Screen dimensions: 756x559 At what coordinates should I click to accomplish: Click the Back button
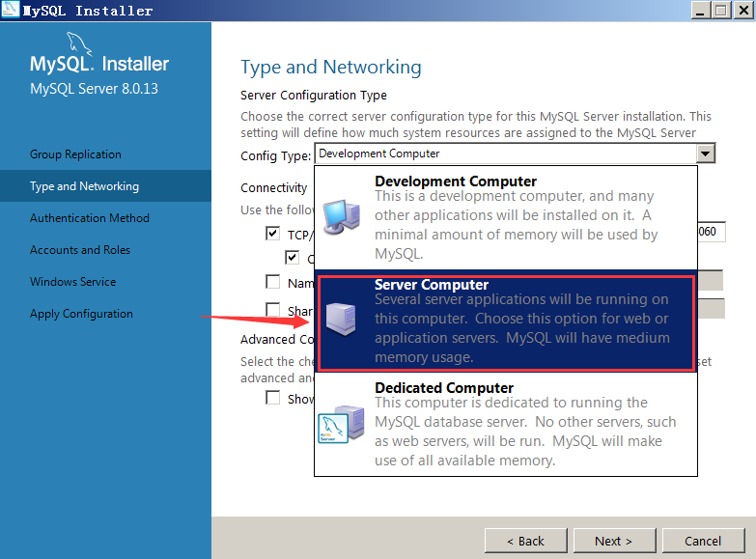pos(525,541)
